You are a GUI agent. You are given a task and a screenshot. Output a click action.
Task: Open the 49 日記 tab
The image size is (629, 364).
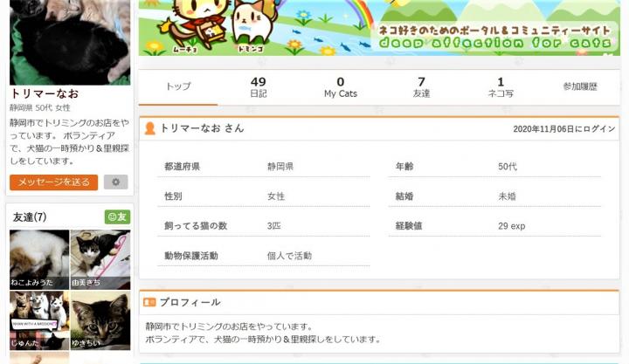(x=258, y=87)
